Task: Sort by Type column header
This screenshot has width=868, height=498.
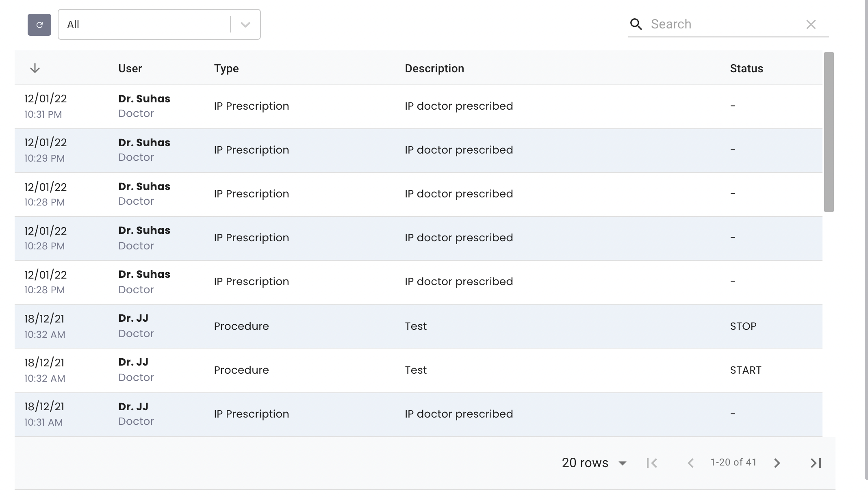Action: pos(226,68)
